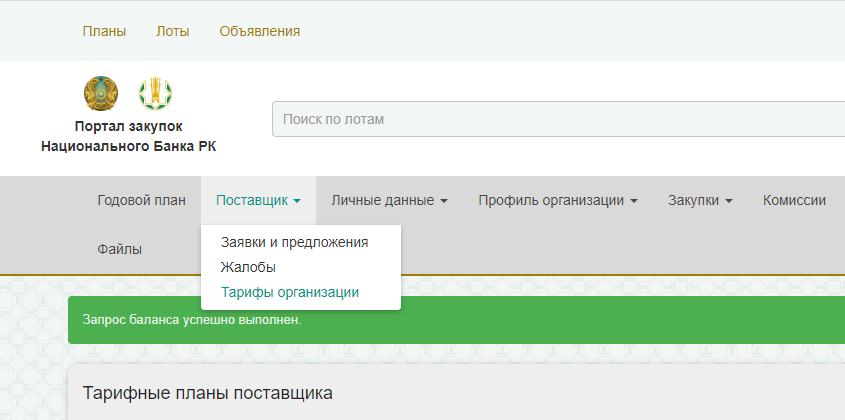
Task: Open Тарифы организации menu entry
Action: pos(289,292)
